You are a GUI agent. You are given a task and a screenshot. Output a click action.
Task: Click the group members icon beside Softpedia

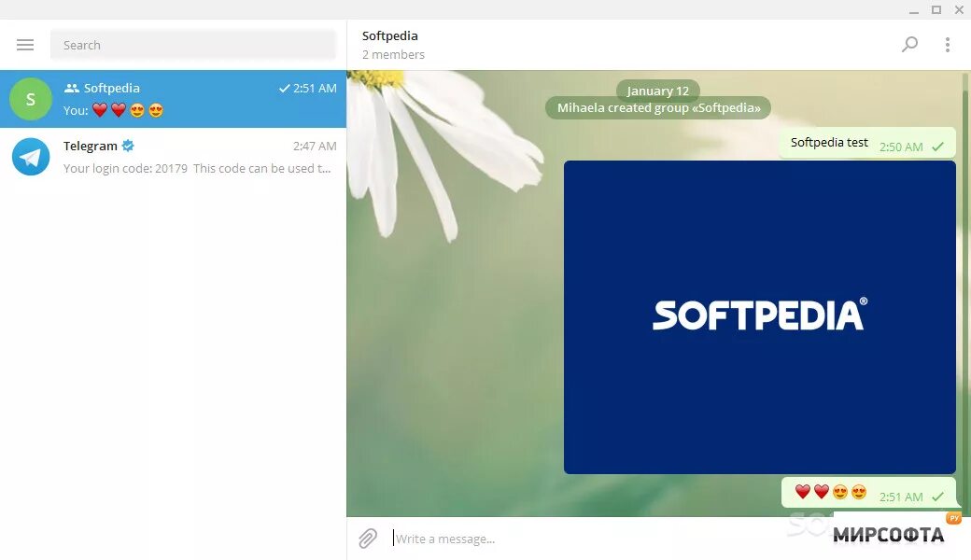pyautogui.click(x=72, y=89)
